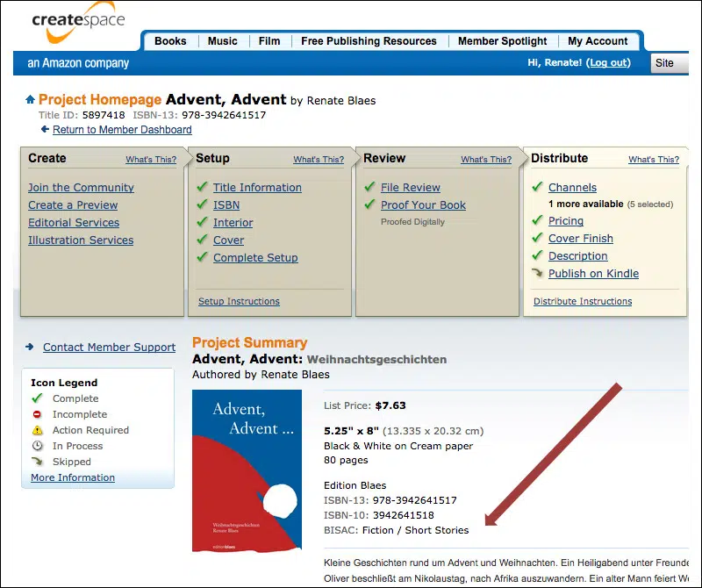Open the Interior setup step
This screenshot has width=702, height=588.
[x=233, y=222]
